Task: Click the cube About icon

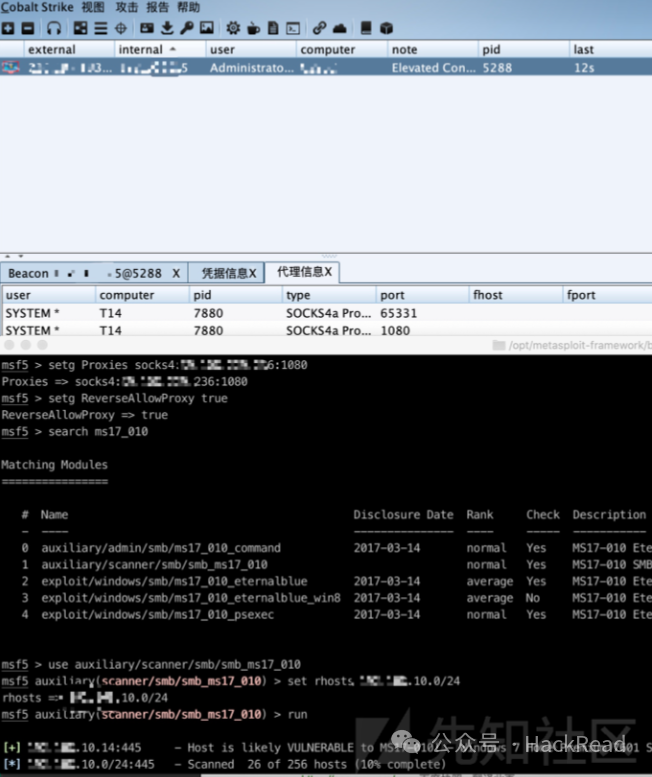Action: pos(386,28)
